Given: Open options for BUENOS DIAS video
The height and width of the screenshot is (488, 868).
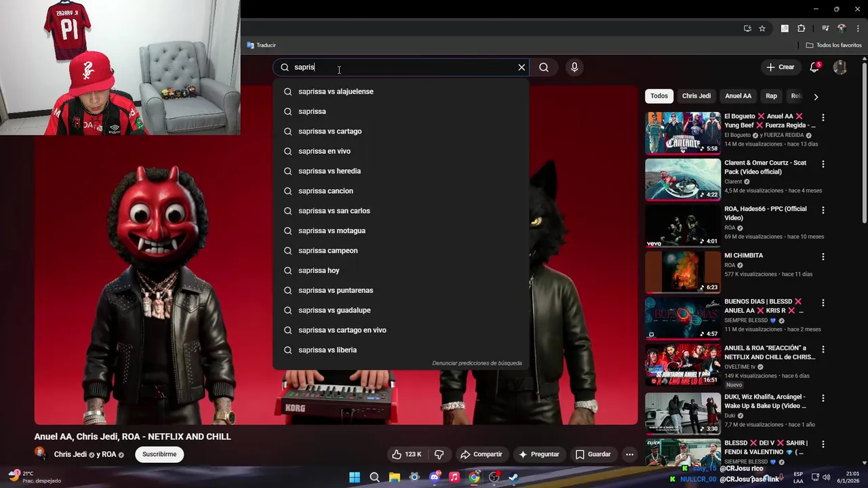Looking at the screenshot, I should pyautogui.click(x=823, y=303).
